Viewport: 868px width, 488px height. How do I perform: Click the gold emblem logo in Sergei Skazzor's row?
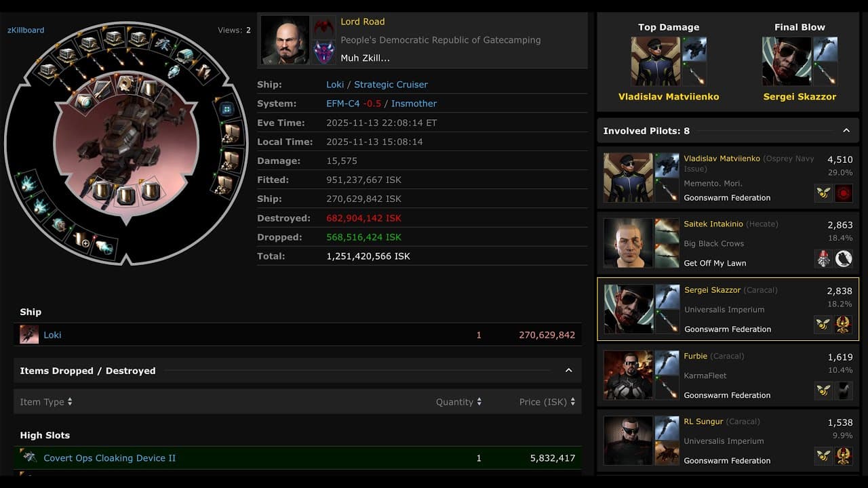tap(844, 324)
